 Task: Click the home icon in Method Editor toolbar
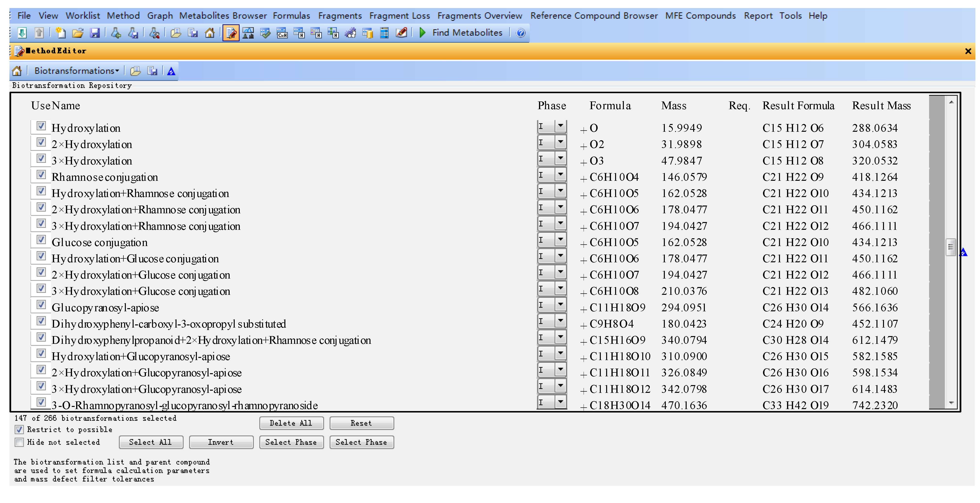click(17, 71)
